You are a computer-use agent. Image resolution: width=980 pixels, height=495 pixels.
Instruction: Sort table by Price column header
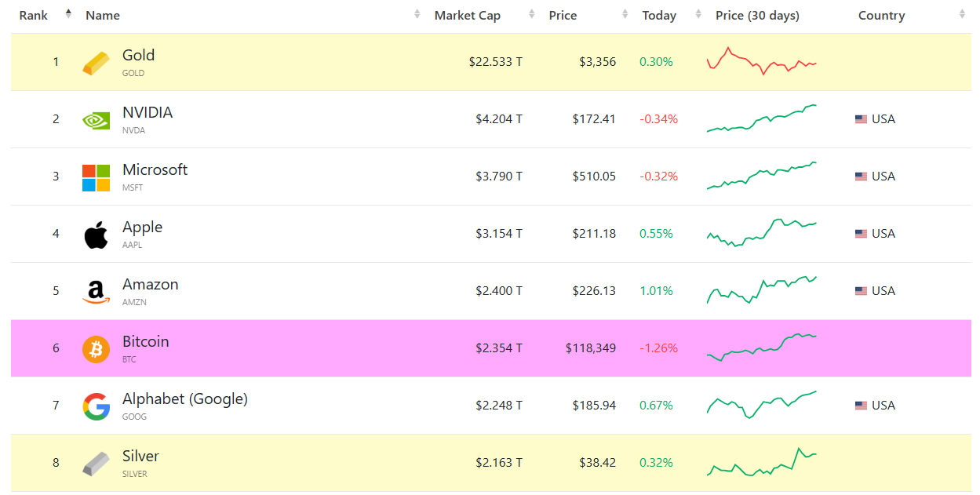pos(563,16)
